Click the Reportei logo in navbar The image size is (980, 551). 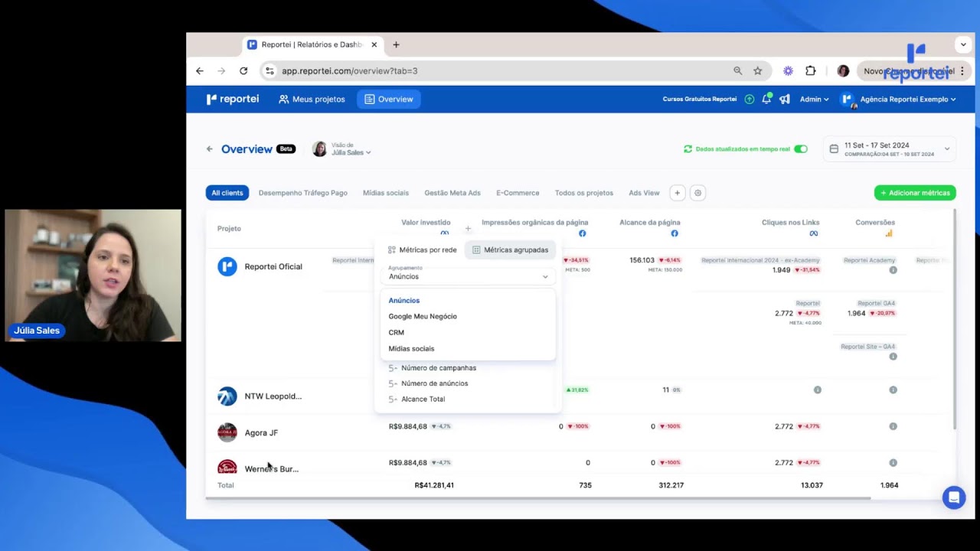click(x=233, y=99)
